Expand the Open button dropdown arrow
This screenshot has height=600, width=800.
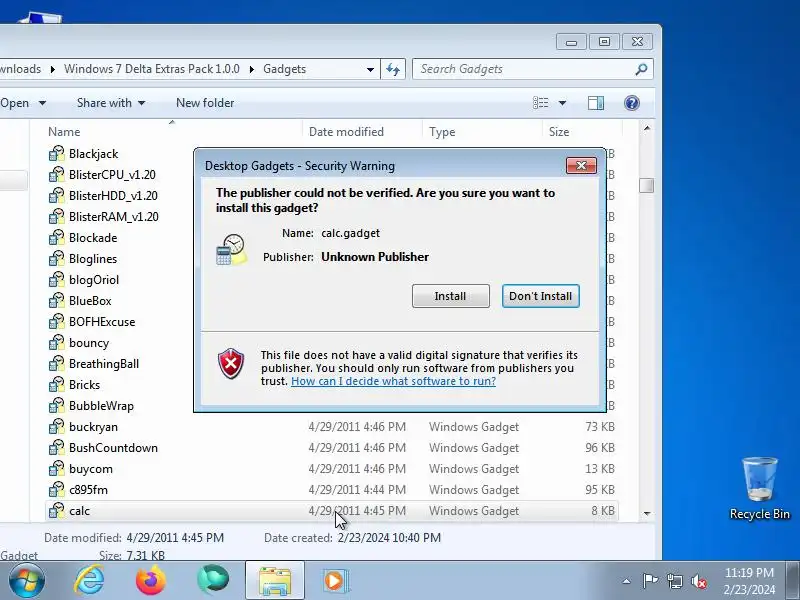coord(42,103)
